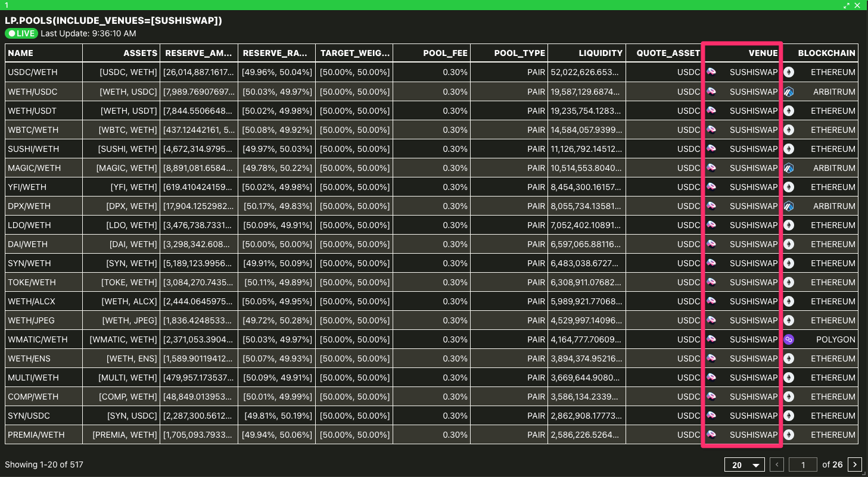
Task: Click the Arbitrum icon in MAGIC/WETH row
Action: (x=789, y=168)
